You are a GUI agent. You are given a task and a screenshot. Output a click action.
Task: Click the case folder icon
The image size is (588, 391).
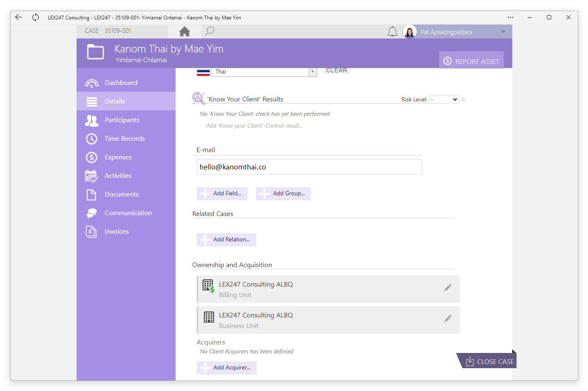96,52
